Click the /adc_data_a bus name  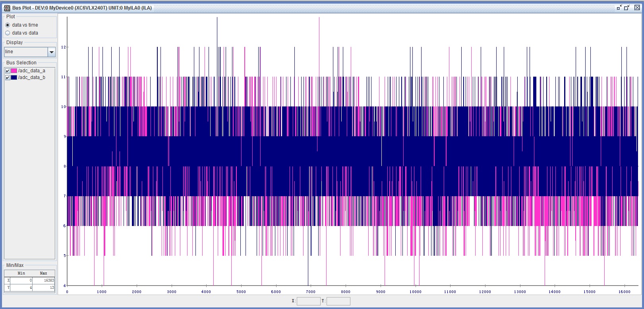[32, 71]
